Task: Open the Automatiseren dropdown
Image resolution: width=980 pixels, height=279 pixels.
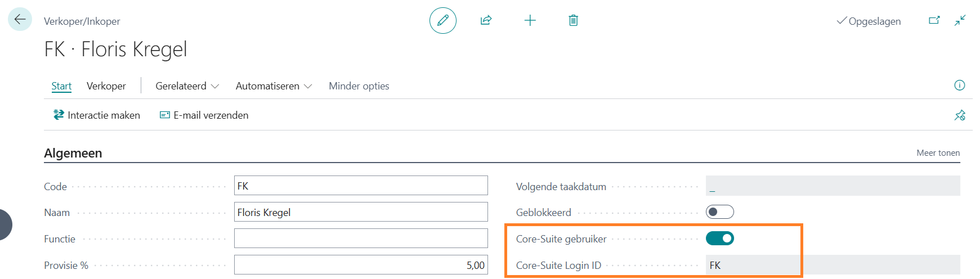Action: tap(274, 86)
